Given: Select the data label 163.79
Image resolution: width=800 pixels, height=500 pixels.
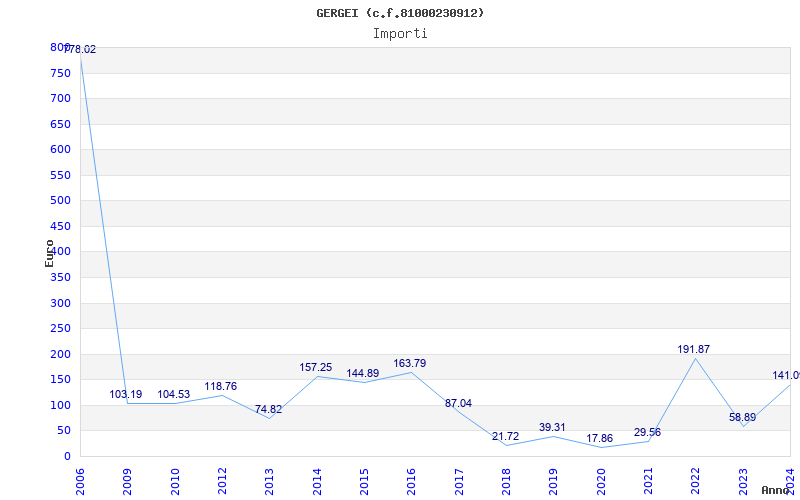Looking at the screenshot, I should tap(410, 364).
